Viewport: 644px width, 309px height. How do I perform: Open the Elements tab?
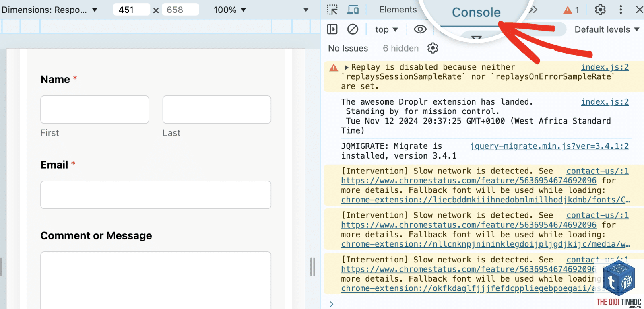point(398,10)
